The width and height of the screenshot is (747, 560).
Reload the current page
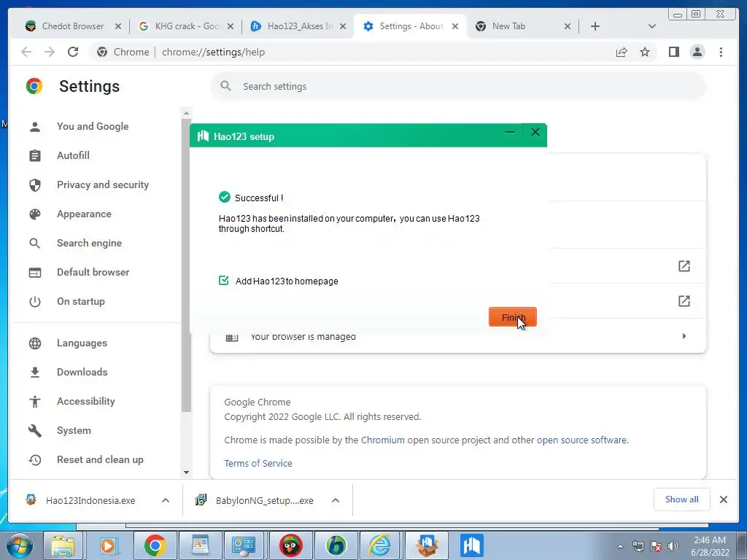(x=73, y=52)
